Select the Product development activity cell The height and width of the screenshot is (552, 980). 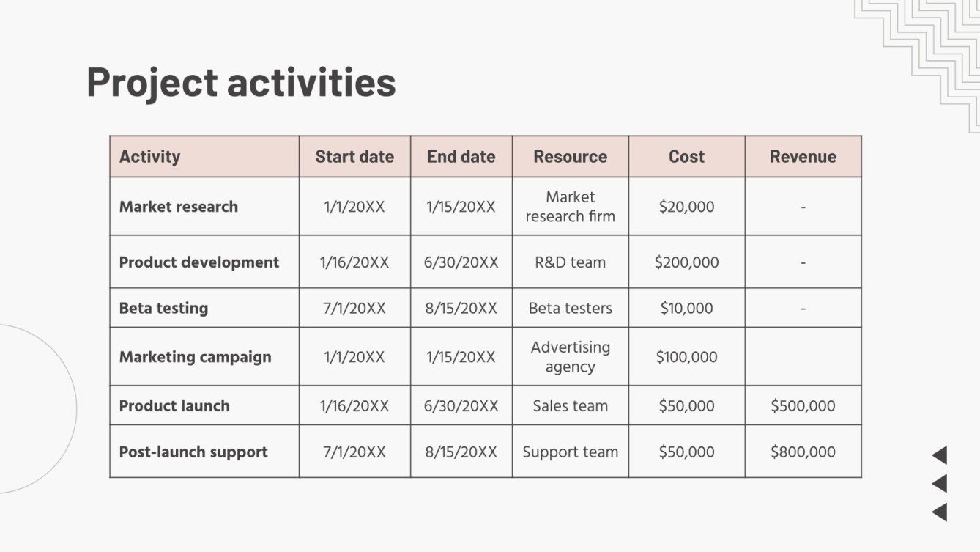199,262
